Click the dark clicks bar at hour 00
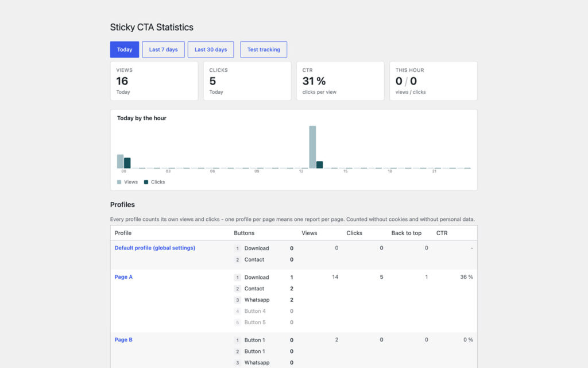Viewport: 588px width, 368px height. coord(127,163)
